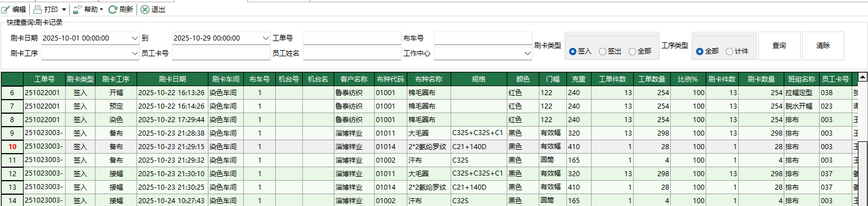Click the employee card 038 cell
This screenshot has height=206, width=868.
(x=835, y=92)
